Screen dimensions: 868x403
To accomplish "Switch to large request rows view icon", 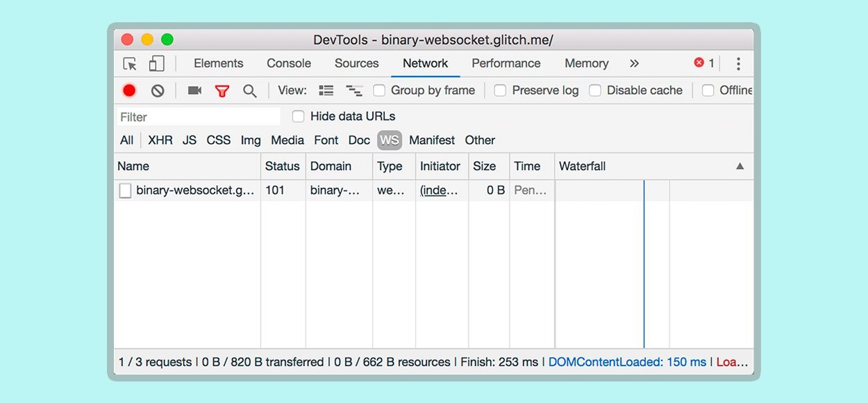I will point(326,90).
